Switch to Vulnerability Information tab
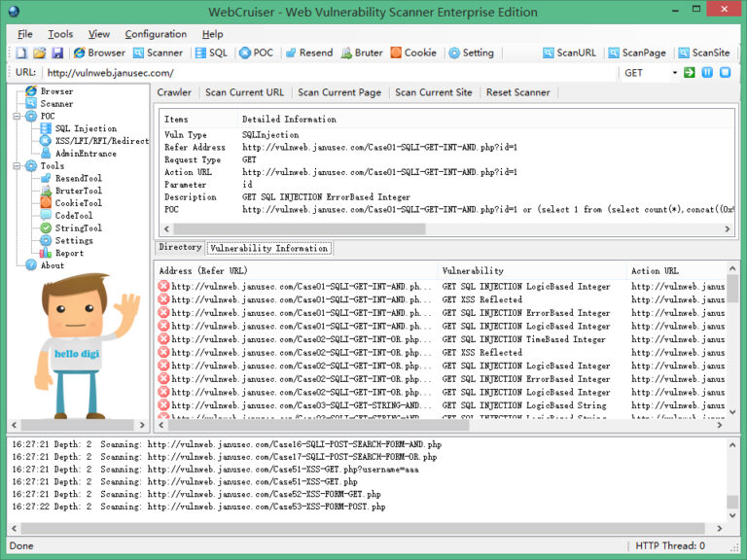Screen dimensions: 747x560 [x=269, y=248]
